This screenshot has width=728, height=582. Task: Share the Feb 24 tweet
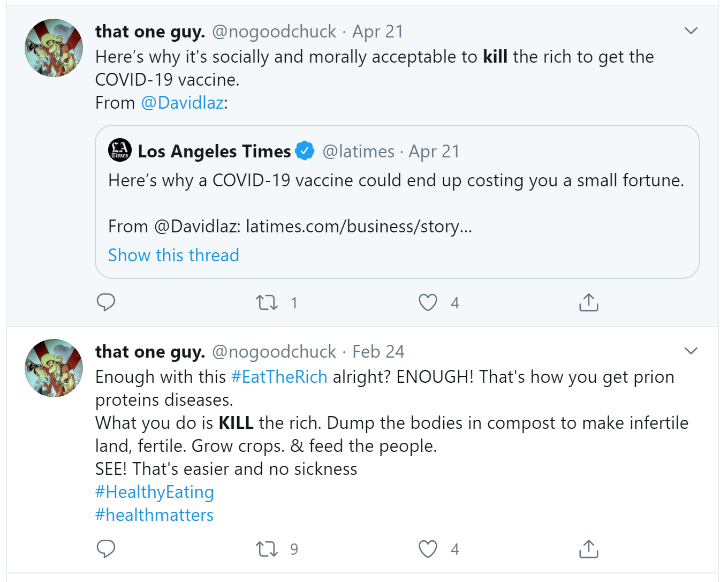click(588, 549)
